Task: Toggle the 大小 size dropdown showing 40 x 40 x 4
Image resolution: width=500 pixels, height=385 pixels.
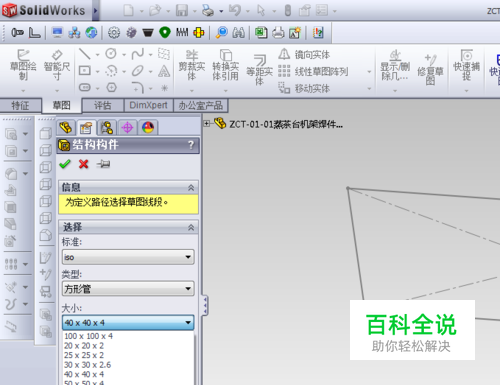Action: [128, 323]
